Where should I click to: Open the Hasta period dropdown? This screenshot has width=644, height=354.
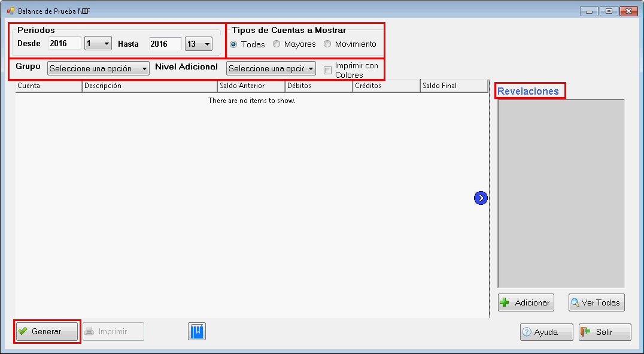click(x=199, y=44)
